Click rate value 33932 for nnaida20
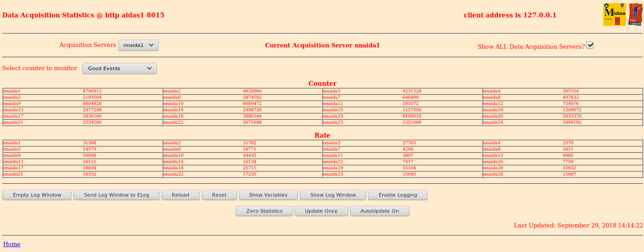The width and height of the screenshot is (644, 252). point(569,168)
